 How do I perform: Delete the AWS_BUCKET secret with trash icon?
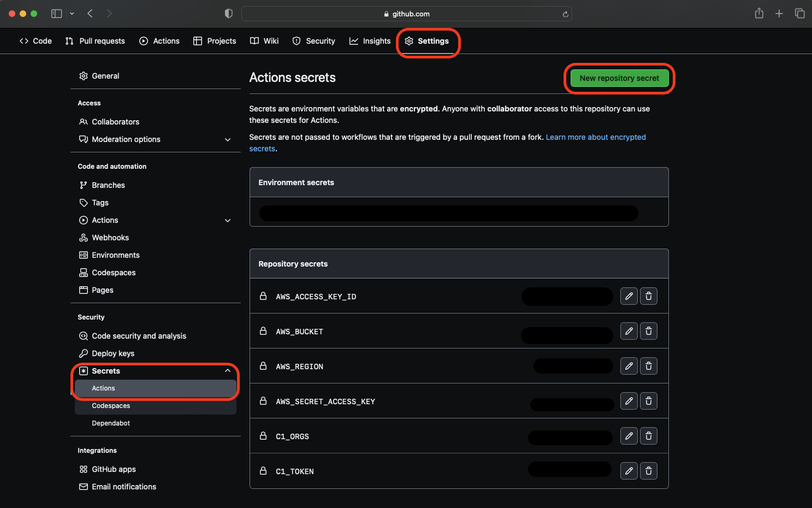point(648,331)
